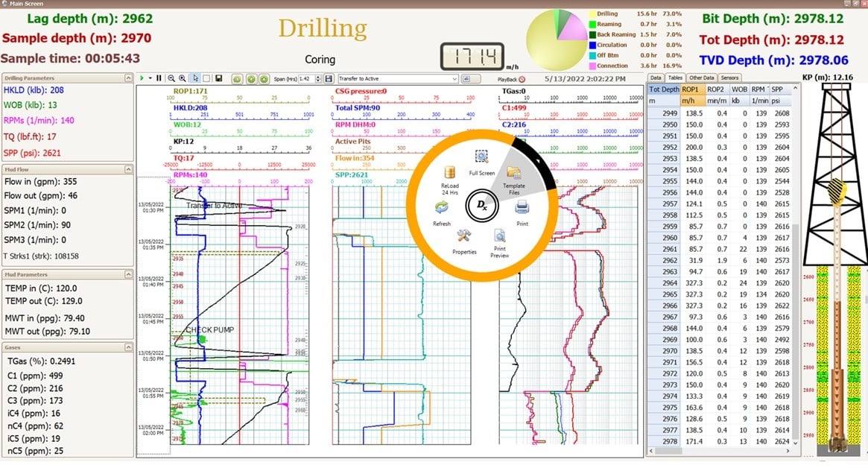The height and width of the screenshot is (471, 868).
Task: Save span using blue floppy disk icon
Action: 329,79
